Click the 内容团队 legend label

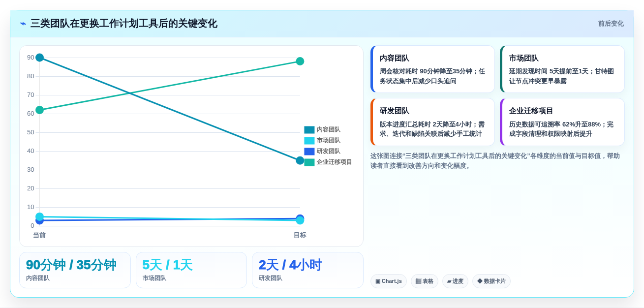point(328,130)
